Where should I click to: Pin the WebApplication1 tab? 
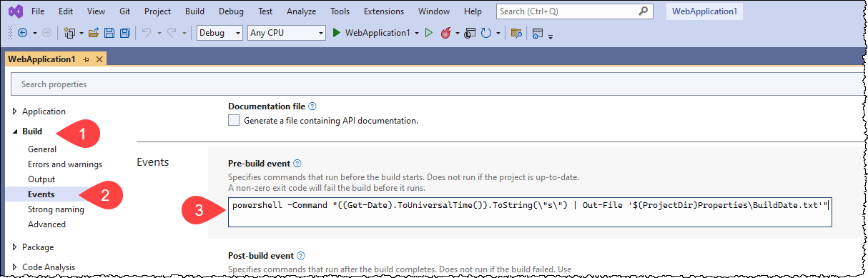(x=86, y=59)
